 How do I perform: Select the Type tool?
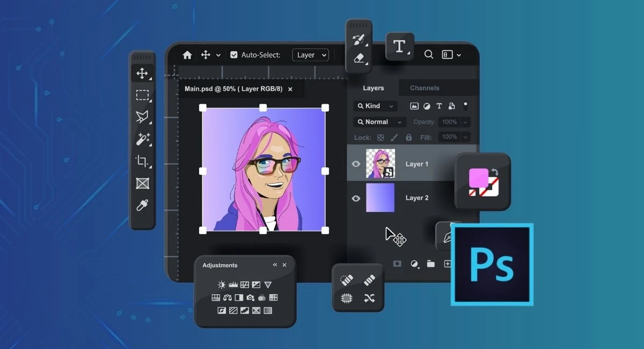[399, 46]
